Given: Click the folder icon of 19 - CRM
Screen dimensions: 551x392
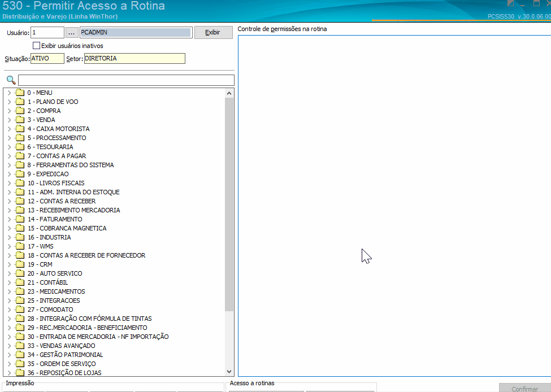Looking at the screenshot, I should (20, 264).
